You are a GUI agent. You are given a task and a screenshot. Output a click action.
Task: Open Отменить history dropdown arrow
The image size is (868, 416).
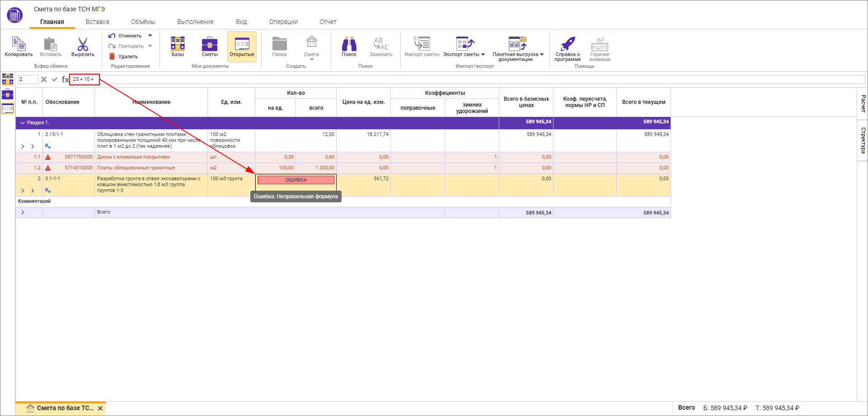click(x=150, y=36)
